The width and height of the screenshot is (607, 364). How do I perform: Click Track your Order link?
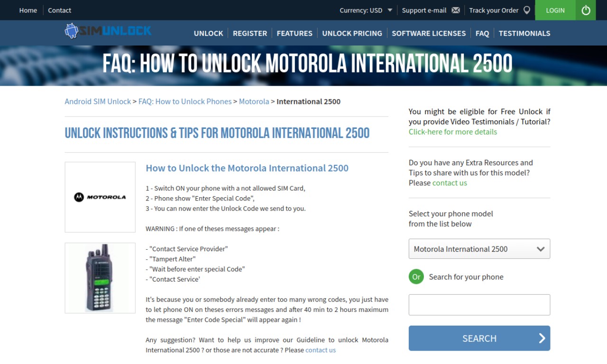[494, 10]
